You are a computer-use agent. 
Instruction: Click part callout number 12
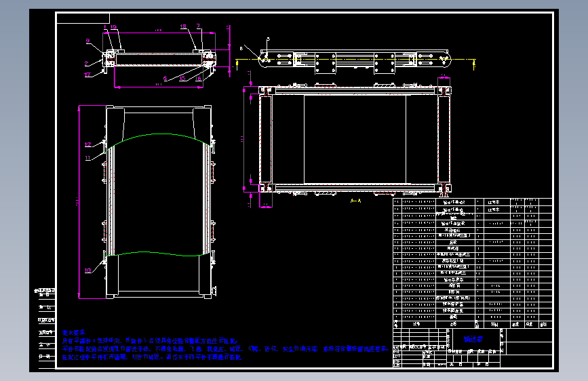(87, 145)
